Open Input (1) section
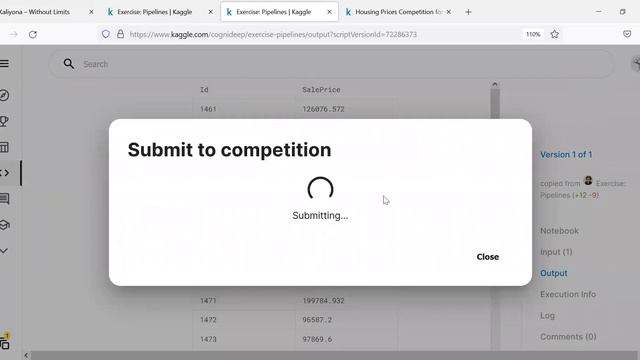 (x=556, y=252)
